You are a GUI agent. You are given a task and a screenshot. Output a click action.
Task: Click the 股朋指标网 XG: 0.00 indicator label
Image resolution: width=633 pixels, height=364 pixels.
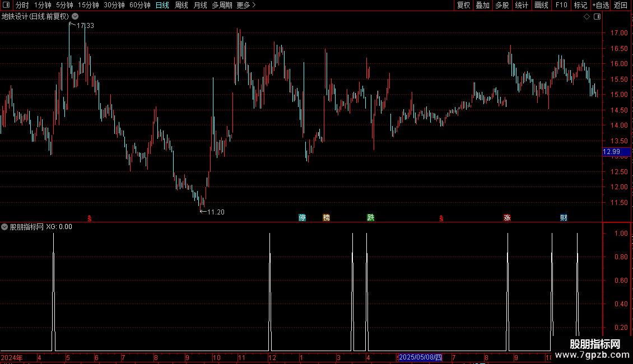click(x=41, y=227)
